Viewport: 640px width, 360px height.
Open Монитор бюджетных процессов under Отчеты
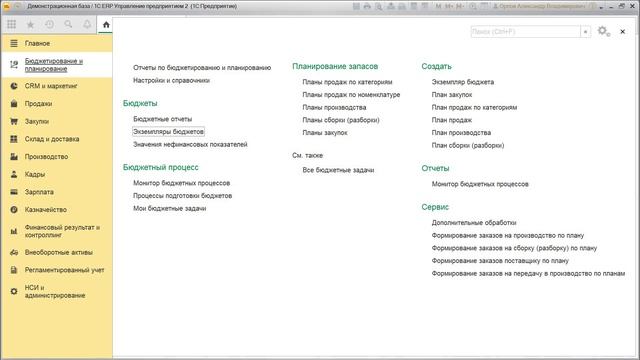point(480,184)
